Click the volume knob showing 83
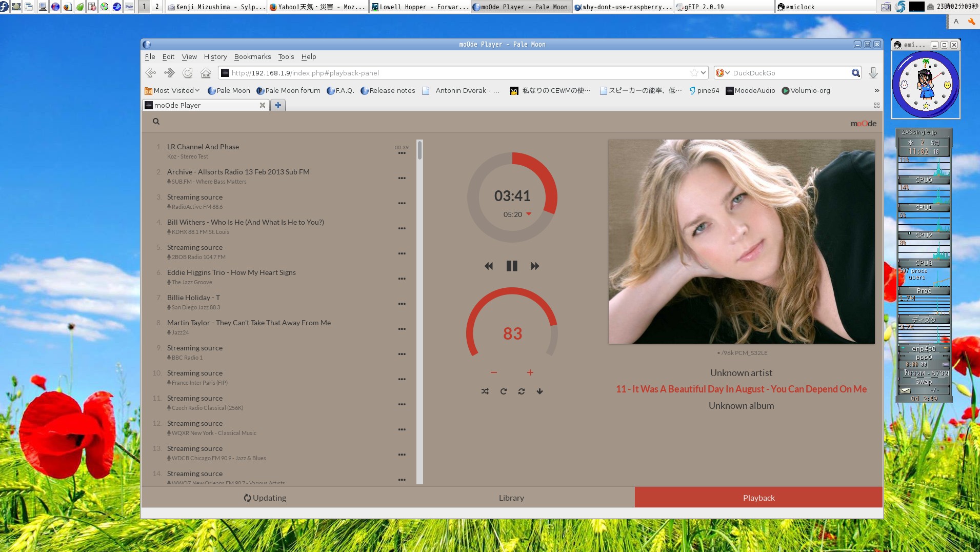The height and width of the screenshot is (552, 980). click(512, 333)
